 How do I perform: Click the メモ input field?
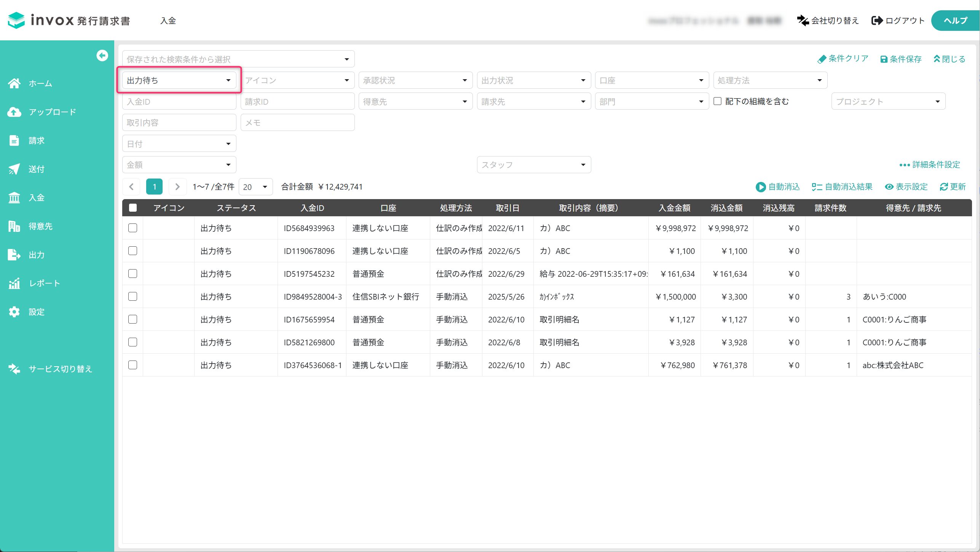pyautogui.click(x=297, y=123)
